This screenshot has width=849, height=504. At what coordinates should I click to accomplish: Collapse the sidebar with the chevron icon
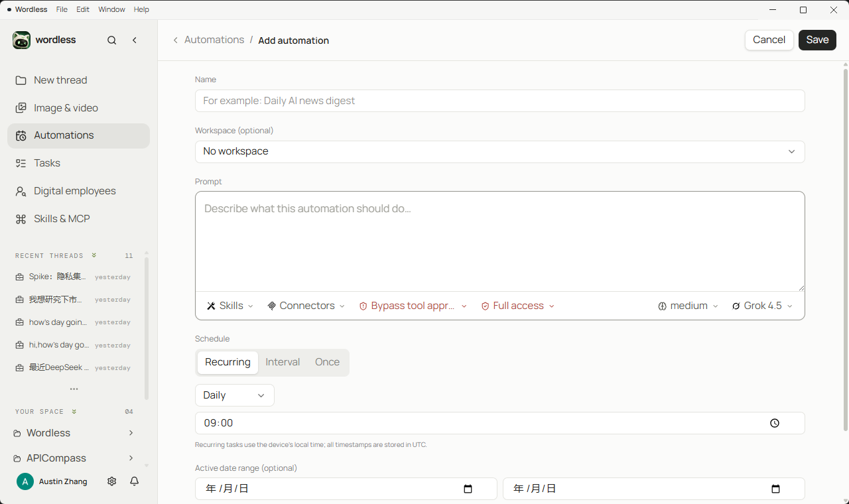pos(135,40)
